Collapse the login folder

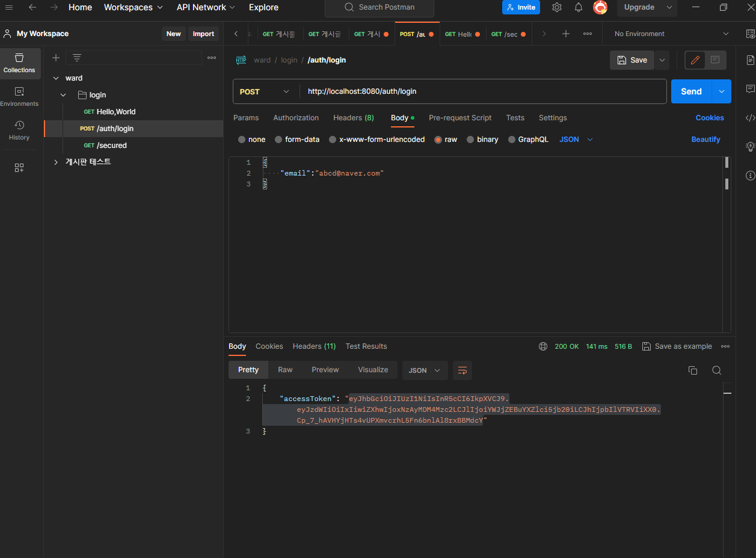coord(63,95)
